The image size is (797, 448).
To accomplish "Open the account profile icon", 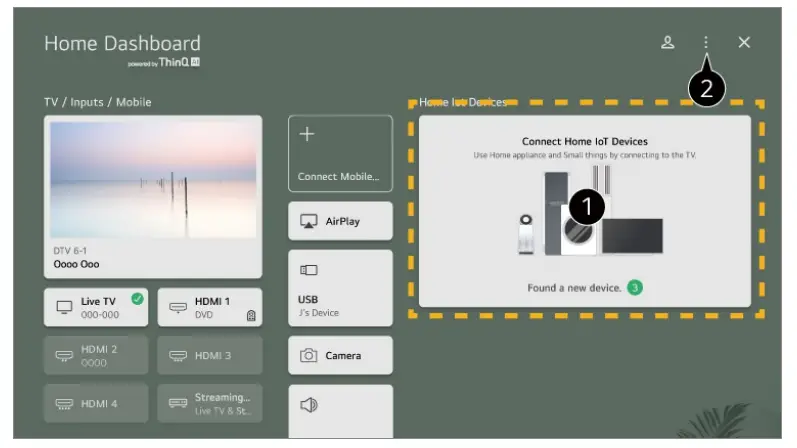I will pyautogui.click(x=667, y=42).
